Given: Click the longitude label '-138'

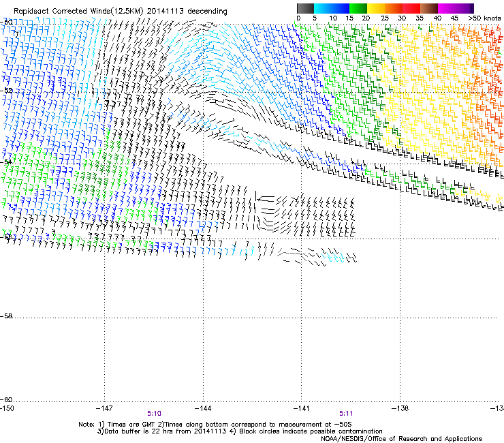Looking at the screenshot, I should [x=400, y=408].
